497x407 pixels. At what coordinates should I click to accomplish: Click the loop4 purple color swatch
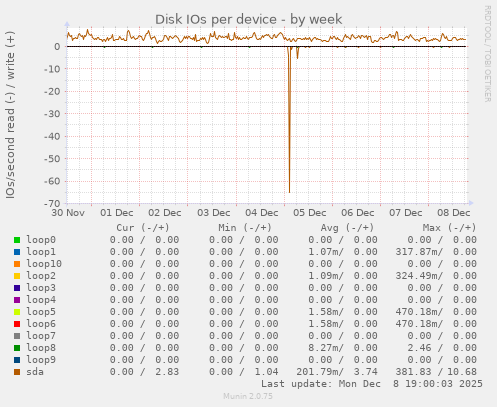(x=17, y=300)
